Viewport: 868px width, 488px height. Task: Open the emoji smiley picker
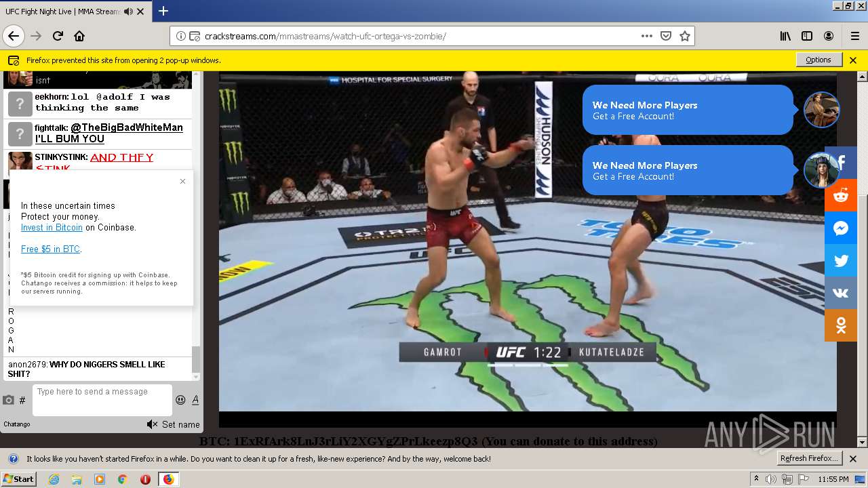[180, 400]
